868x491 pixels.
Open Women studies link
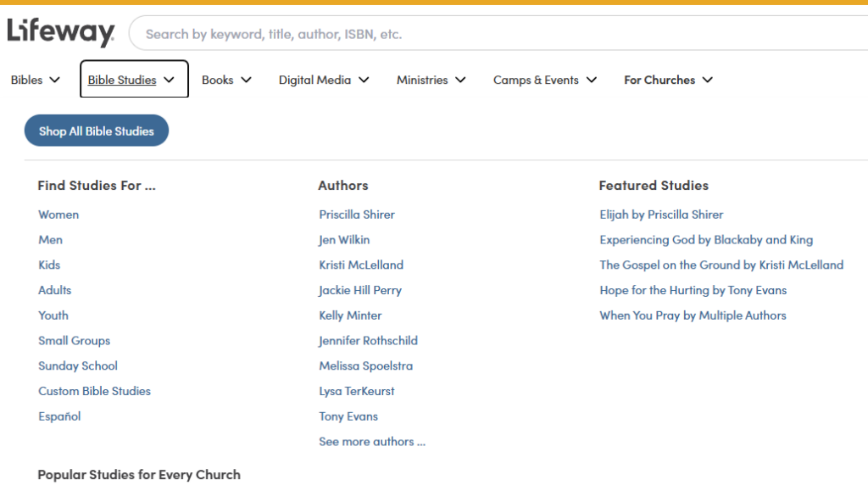pyautogui.click(x=58, y=215)
